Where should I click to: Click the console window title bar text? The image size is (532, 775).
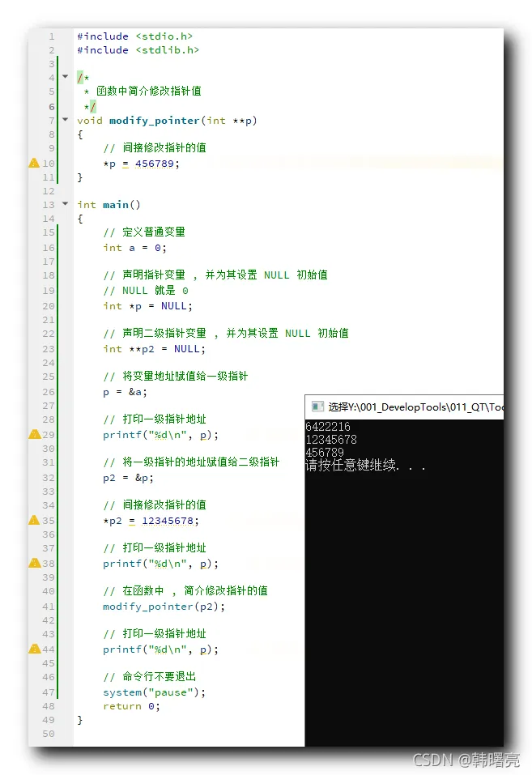416,407
